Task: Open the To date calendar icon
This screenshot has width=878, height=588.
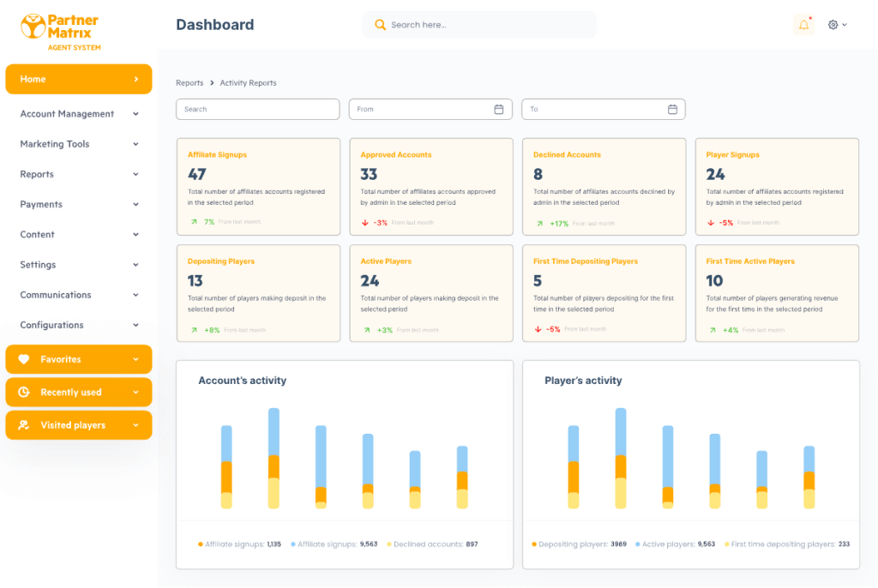Action: tap(672, 109)
